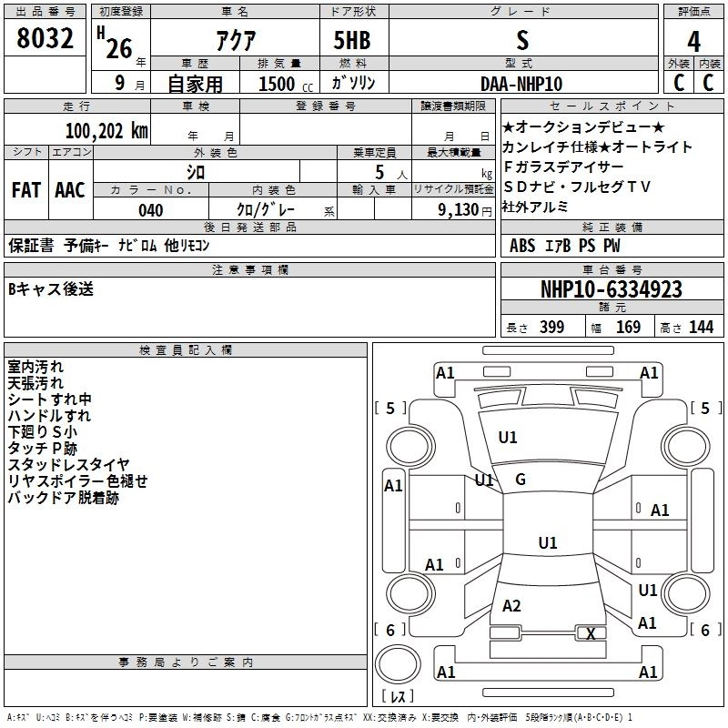
Task: Click the Bキャス後送 caution note
Action: click(50, 289)
